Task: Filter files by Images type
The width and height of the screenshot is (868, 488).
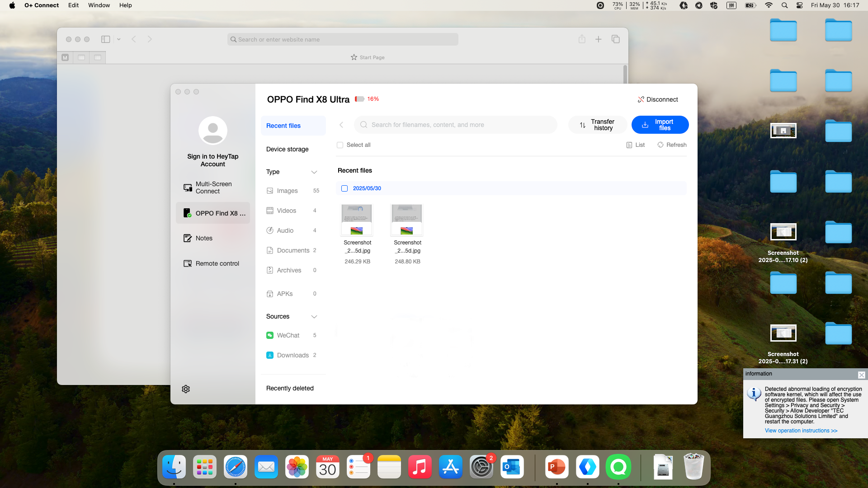Action: coord(287,191)
